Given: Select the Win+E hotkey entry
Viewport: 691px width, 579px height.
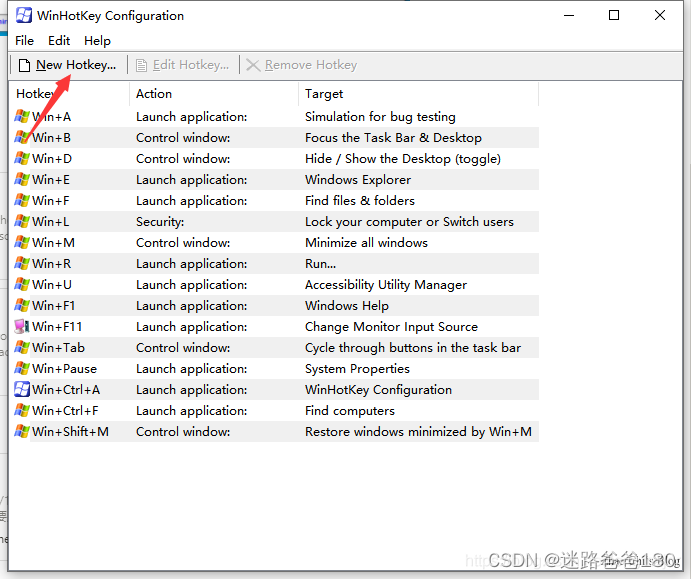Looking at the screenshot, I should tap(51, 180).
